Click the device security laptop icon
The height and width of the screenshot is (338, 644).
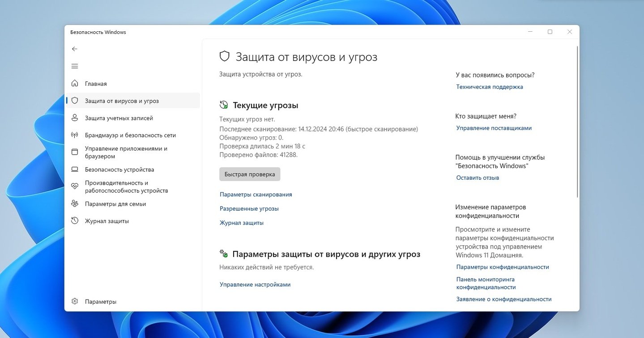pos(75,169)
